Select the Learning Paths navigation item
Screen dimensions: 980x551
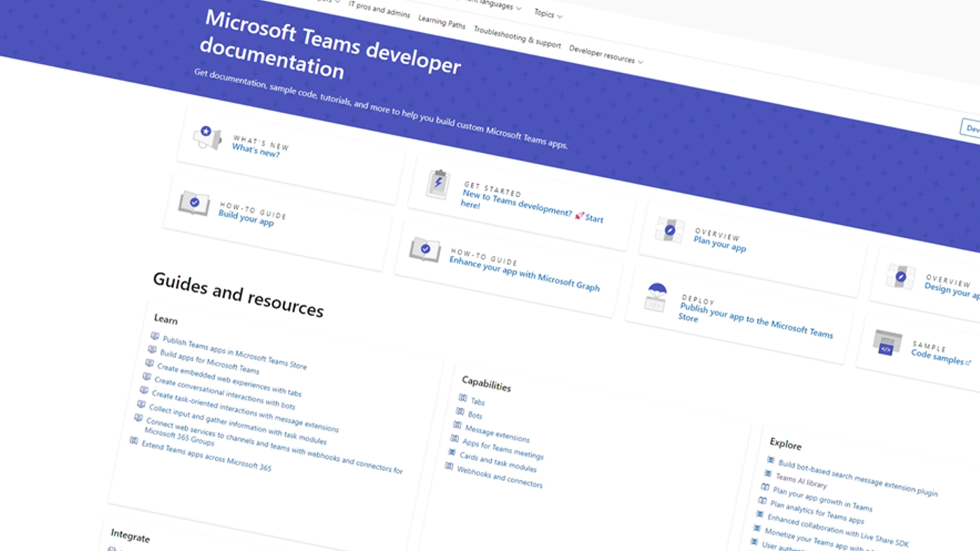441,22
